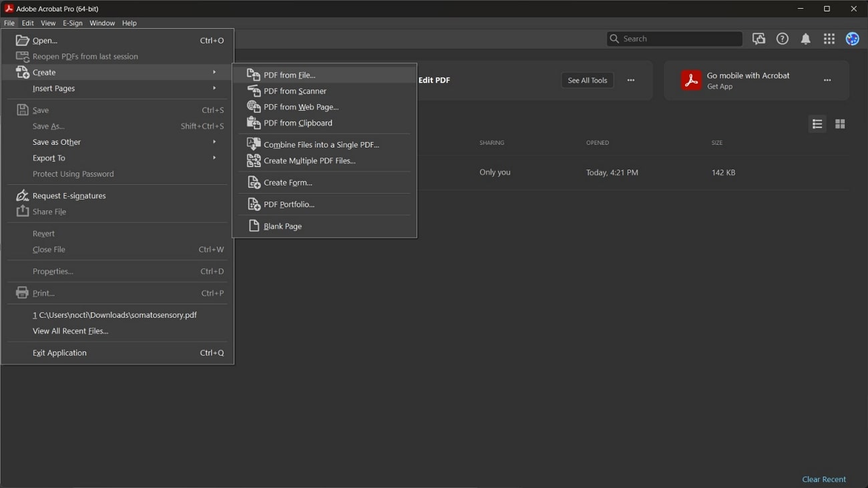Click the PDF from Scanner icon
The width and height of the screenshot is (868, 488).
pos(254,90)
